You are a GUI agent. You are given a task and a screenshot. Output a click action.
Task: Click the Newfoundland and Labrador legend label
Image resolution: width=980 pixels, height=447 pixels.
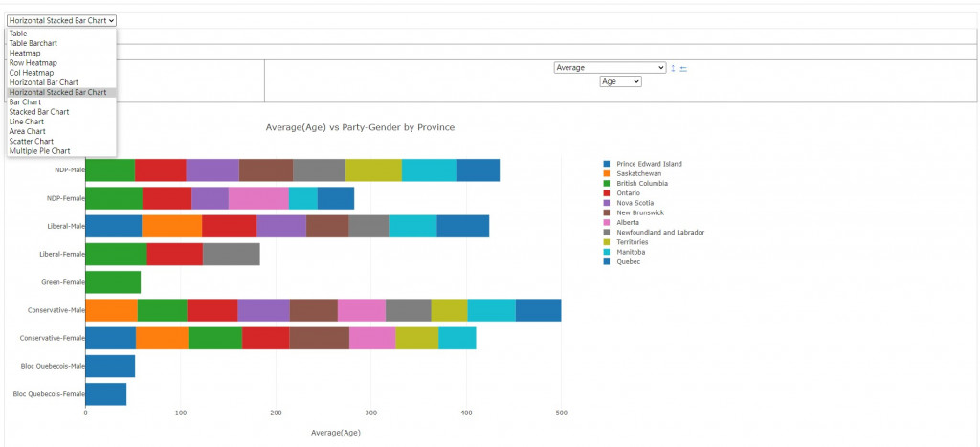coord(660,232)
